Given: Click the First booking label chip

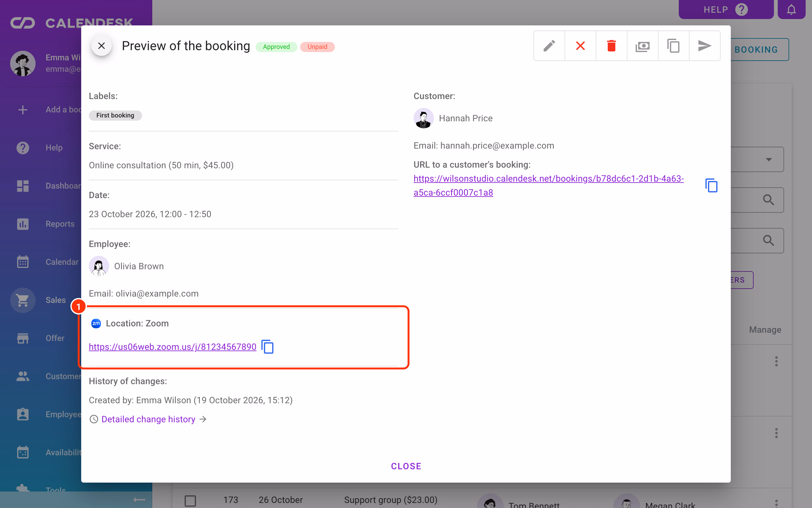Looking at the screenshot, I should pyautogui.click(x=115, y=115).
